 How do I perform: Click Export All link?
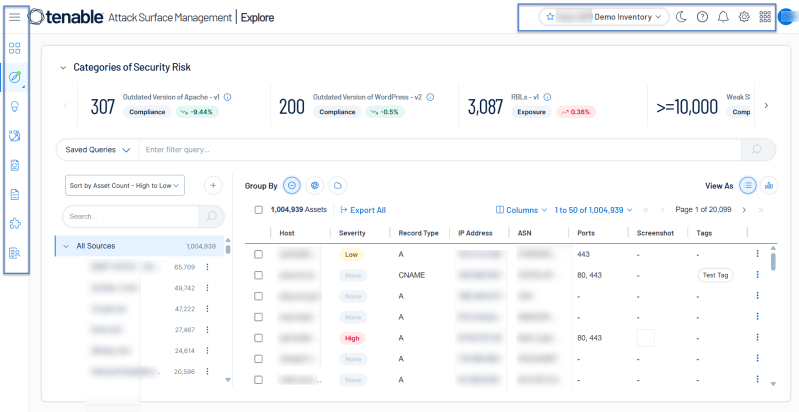pyautogui.click(x=363, y=210)
